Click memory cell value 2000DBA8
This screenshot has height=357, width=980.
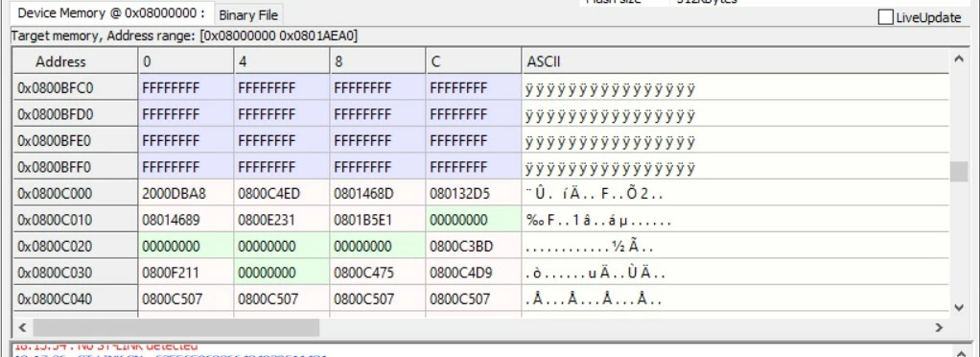coord(186,194)
